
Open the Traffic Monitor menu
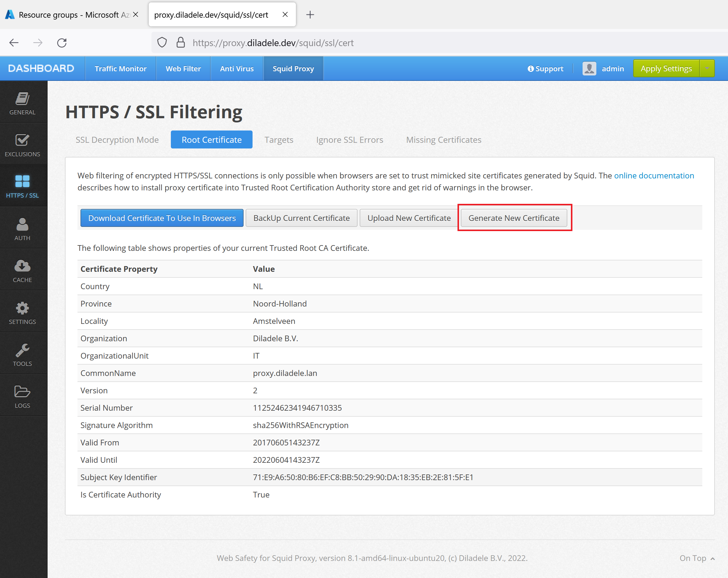pyautogui.click(x=121, y=69)
